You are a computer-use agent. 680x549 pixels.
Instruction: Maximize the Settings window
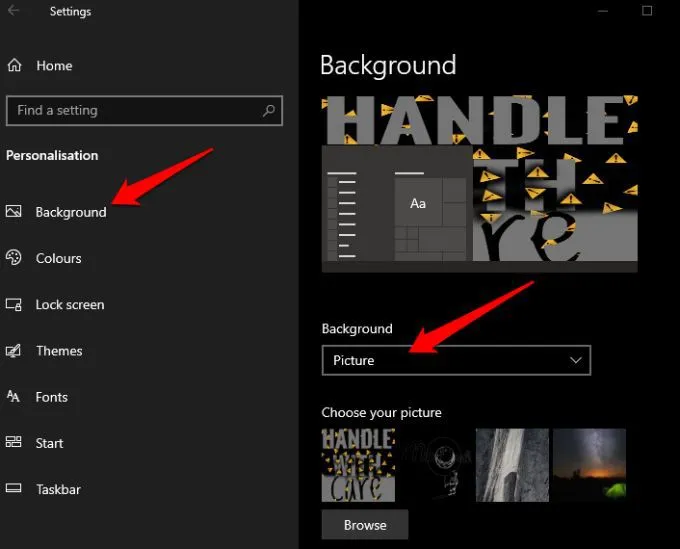(647, 10)
